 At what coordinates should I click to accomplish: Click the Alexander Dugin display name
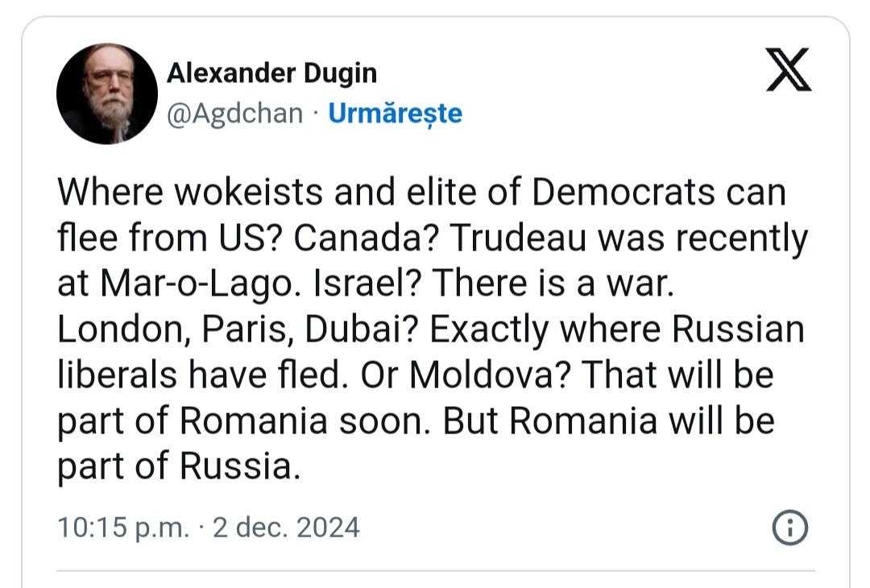[x=272, y=72]
